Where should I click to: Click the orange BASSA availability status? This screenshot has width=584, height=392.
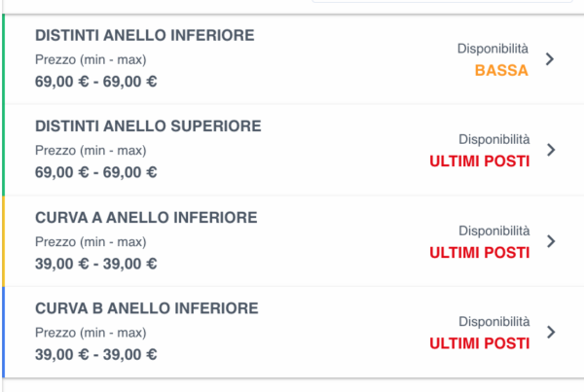pyautogui.click(x=501, y=70)
